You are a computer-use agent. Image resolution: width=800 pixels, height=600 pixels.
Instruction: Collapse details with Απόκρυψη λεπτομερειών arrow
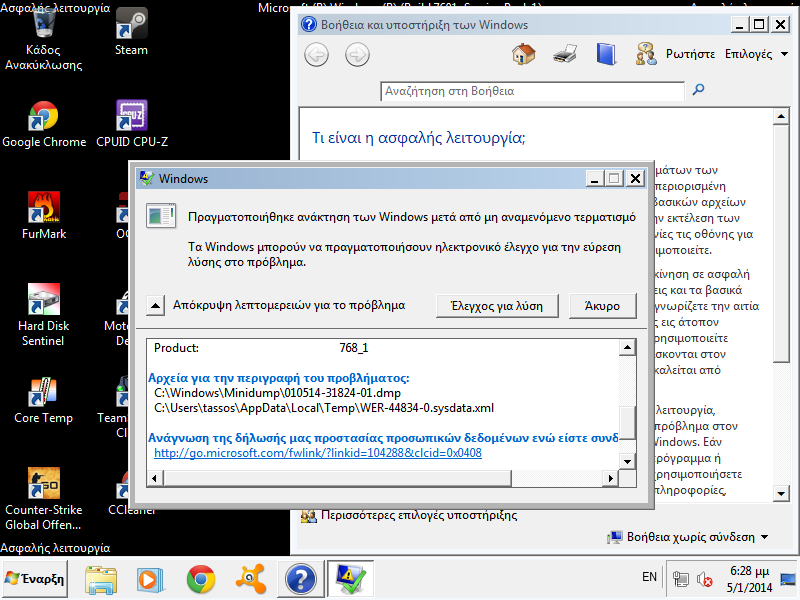point(156,306)
